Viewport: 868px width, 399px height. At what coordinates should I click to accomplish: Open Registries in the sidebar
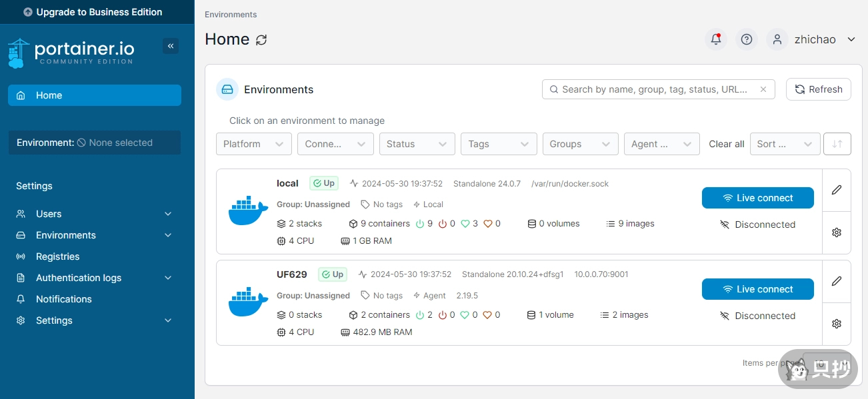(x=57, y=256)
